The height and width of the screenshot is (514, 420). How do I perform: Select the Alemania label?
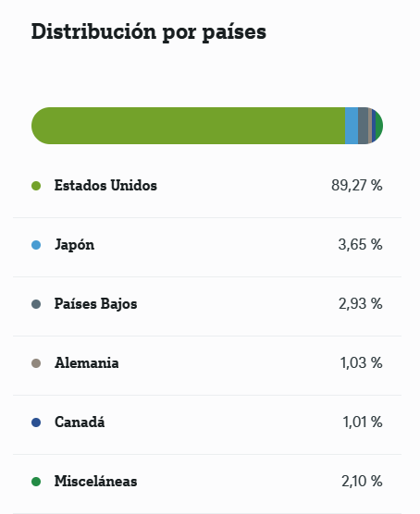click(87, 363)
